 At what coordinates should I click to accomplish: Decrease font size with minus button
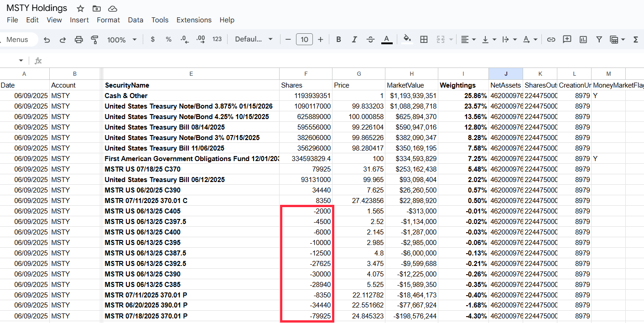click(288, 40)
